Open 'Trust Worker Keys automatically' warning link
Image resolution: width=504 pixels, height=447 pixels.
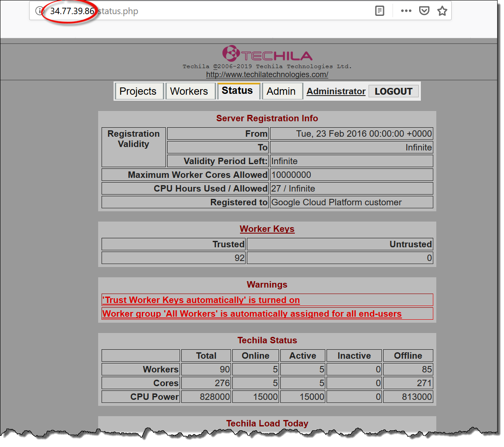pyautogui.click(x=201, y=300)
